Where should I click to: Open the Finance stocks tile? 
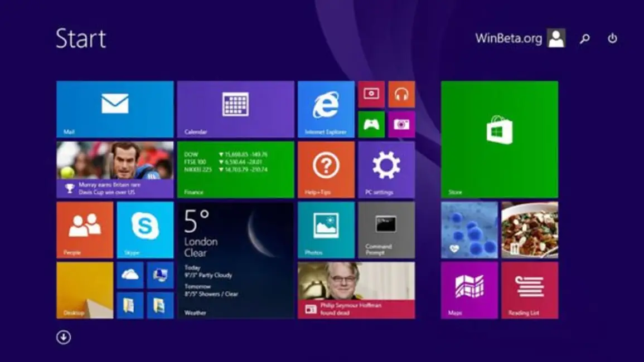(x=236, y=170)
